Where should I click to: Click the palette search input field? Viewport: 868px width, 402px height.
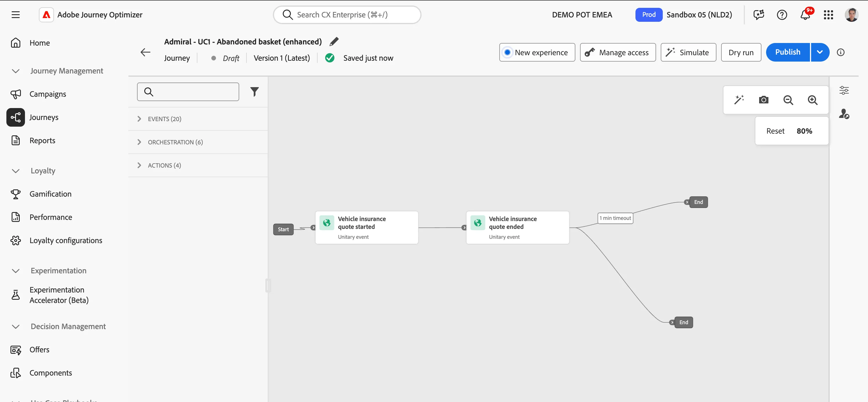click(188, 92)
